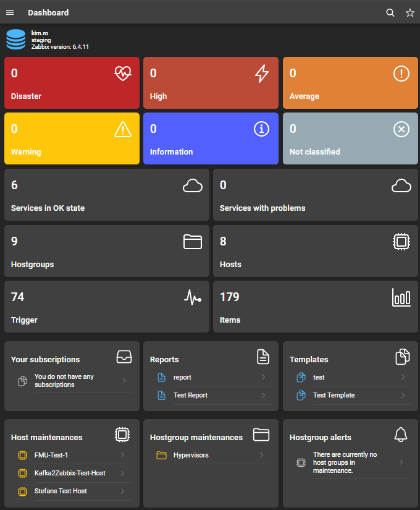Click the blue database server icon
420x510 pixels.
coord(15,40)
